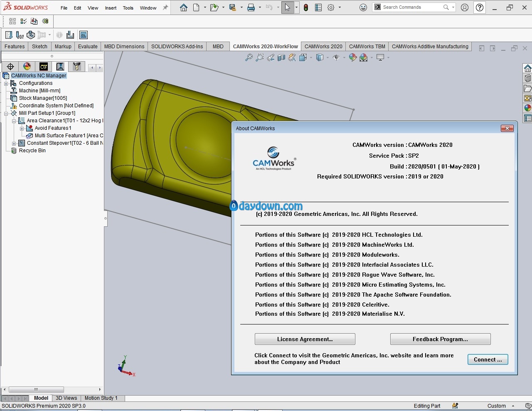This screenshot has height=411, width=532.
Task: Open the File menu
Action: pos(64,8)
